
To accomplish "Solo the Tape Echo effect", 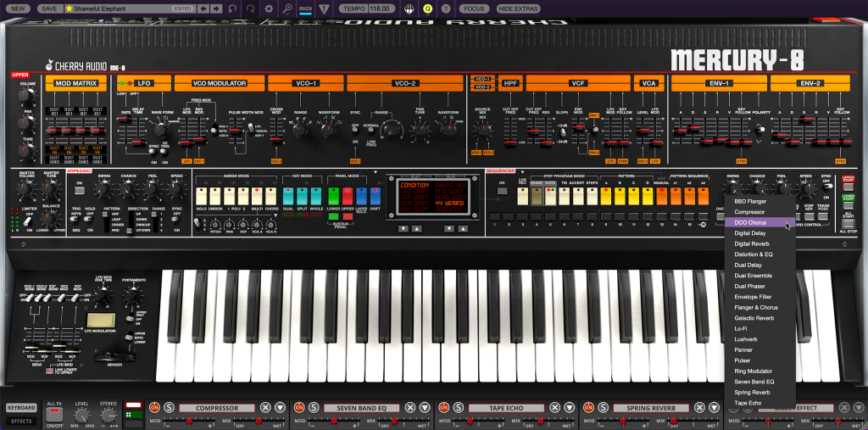I will (459, 407).
